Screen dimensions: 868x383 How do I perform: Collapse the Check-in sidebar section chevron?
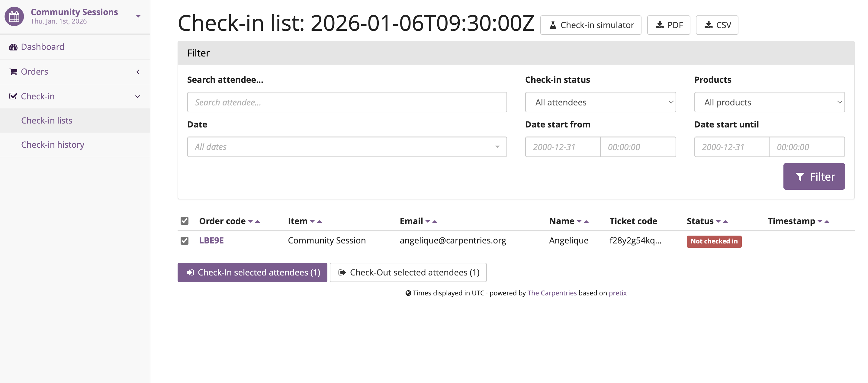(138, 96)
